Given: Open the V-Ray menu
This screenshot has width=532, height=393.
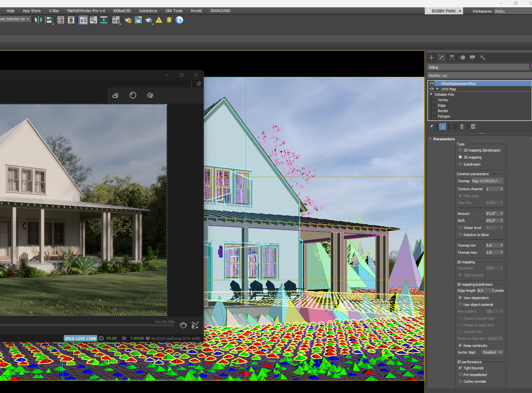Looking at the screenshot, I should coord(54,11).
